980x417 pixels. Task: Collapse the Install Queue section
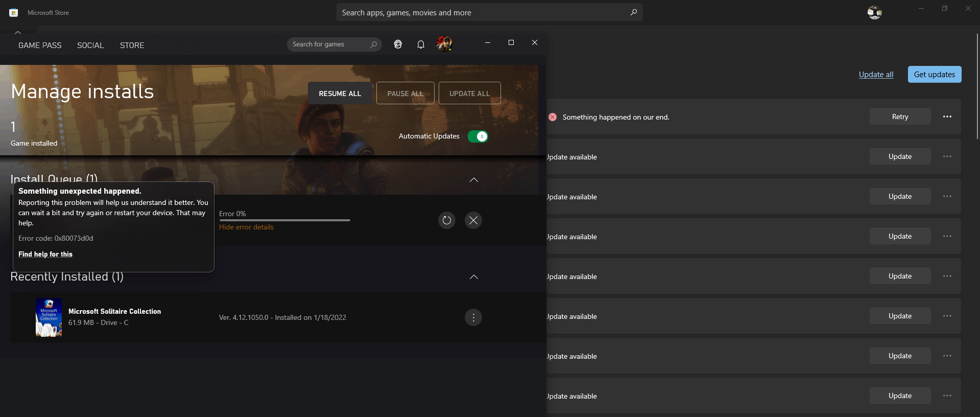[474, 180]
